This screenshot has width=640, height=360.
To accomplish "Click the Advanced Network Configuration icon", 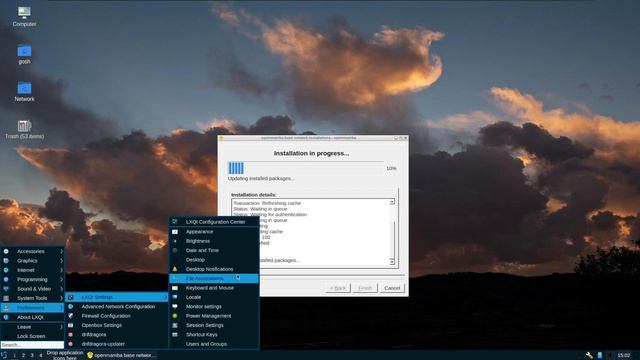I will pyautogui.click(x=71, y=307).
